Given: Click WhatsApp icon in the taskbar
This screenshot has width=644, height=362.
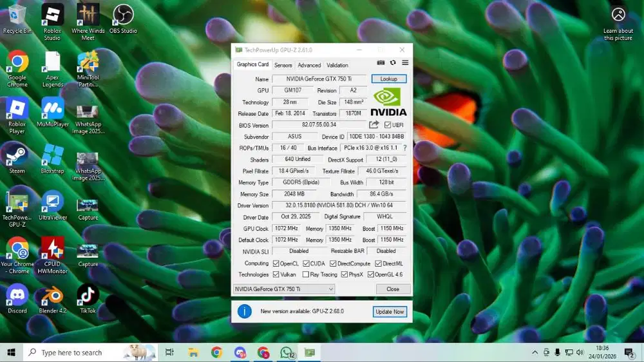Looking at the screenshot, I should [287, 352].
